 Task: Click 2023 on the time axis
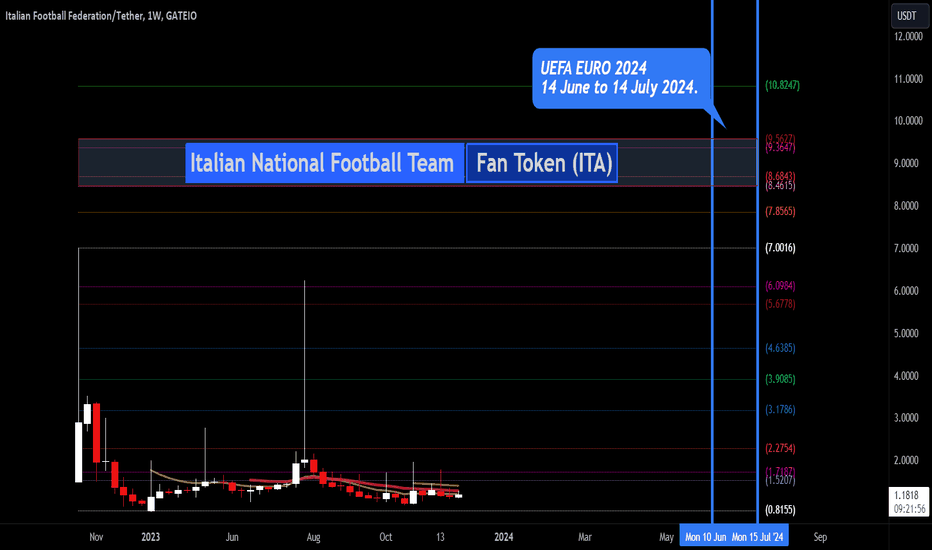pyautogui.click(x=150, y=537)
